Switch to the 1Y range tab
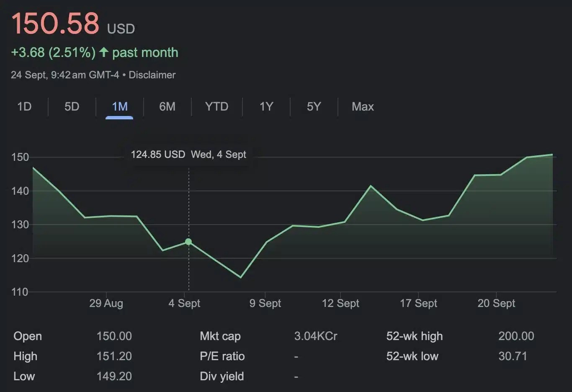This screenshot has height=392, width=572. pyautogui.click(x=266, y=107)
